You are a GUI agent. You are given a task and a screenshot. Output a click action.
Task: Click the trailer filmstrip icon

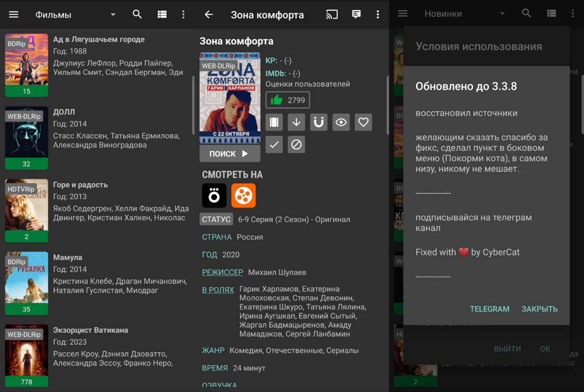[274, 122]
